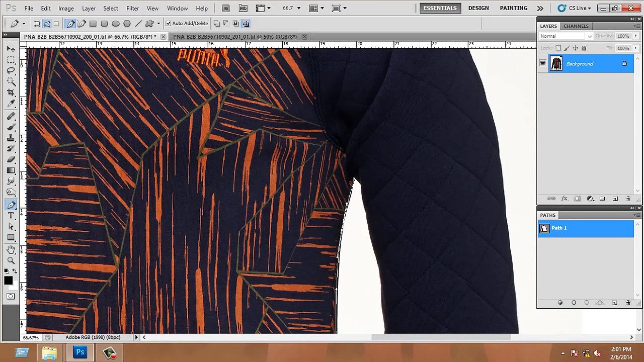The height and width of the screenshot is (362, 644).
Task: Choose the Lasso tool
Action: click(x=11, y=70)
